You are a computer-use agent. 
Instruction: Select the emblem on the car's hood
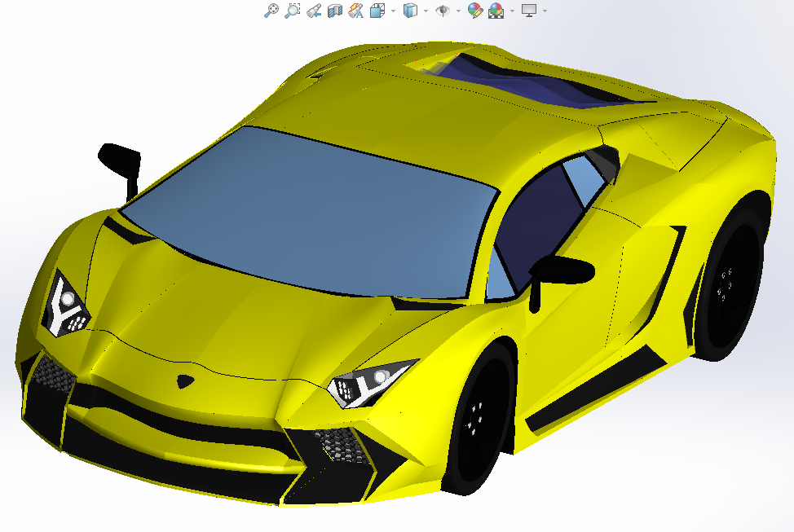tap(186, 381)
